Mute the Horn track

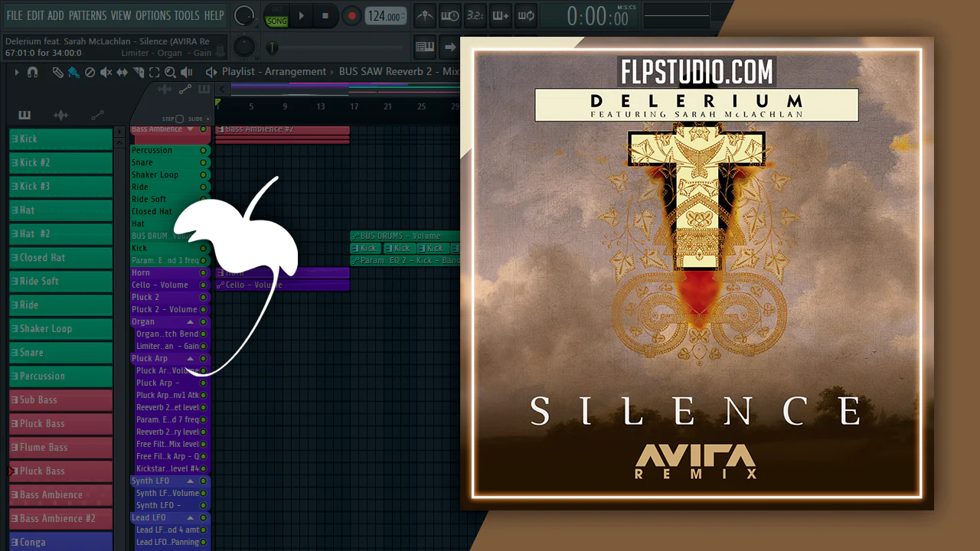[204, 273]
